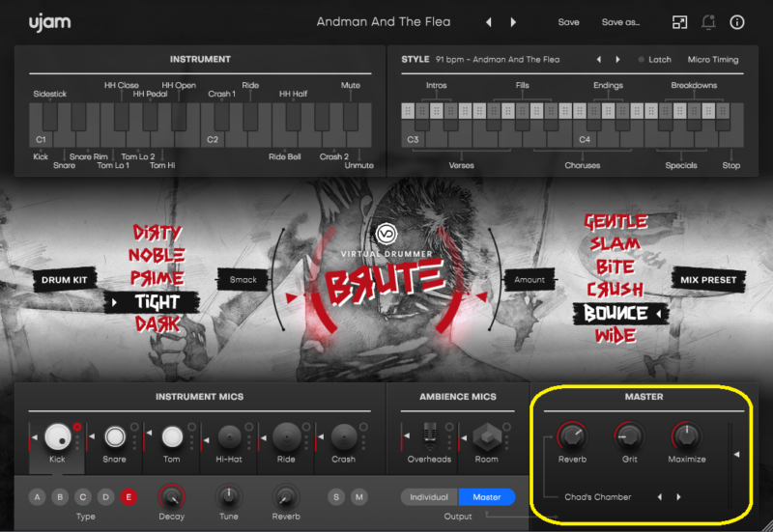Toggle the Latch option

pos(655,60)
